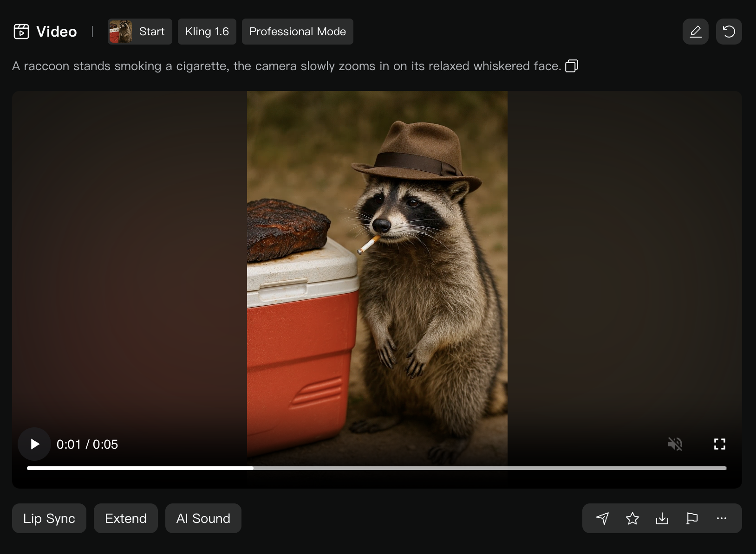The height and width of the screenshot is (554, 756).
Task: Play the raccoon video
Action: (x=34, y=444)
